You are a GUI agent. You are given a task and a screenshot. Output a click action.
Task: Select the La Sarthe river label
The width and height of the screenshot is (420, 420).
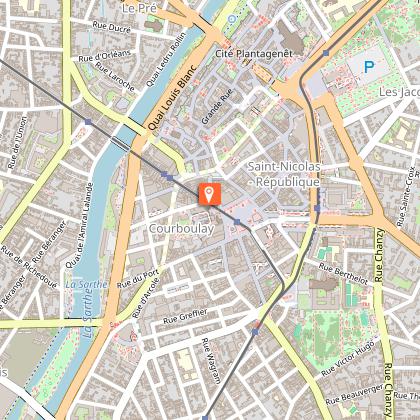tap(86, 284)
